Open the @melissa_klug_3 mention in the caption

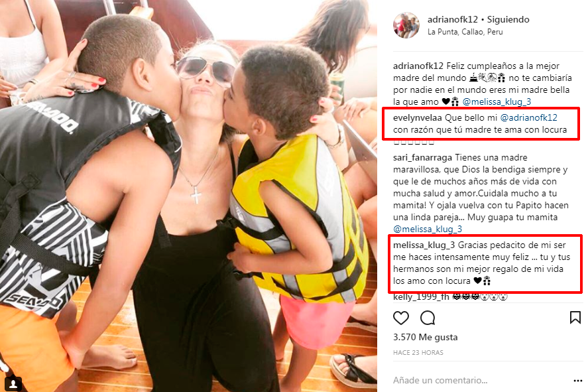(x=497, y=101)
